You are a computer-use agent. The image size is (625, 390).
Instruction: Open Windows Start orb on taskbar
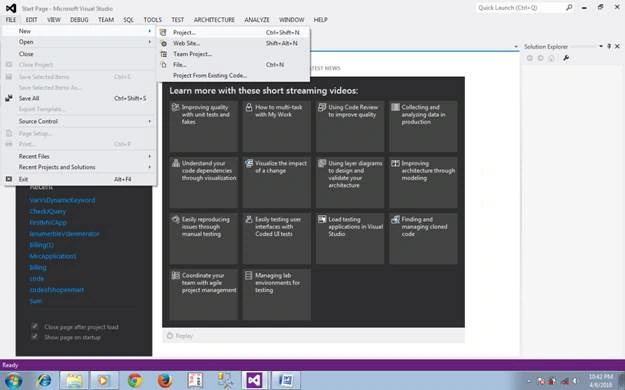pyautogui.click(x=13, y=381)
